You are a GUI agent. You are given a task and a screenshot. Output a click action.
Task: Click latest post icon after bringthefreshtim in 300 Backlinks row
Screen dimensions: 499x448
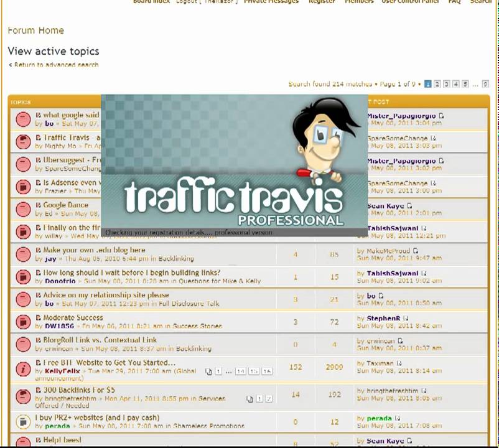click(x=424, y=391)
